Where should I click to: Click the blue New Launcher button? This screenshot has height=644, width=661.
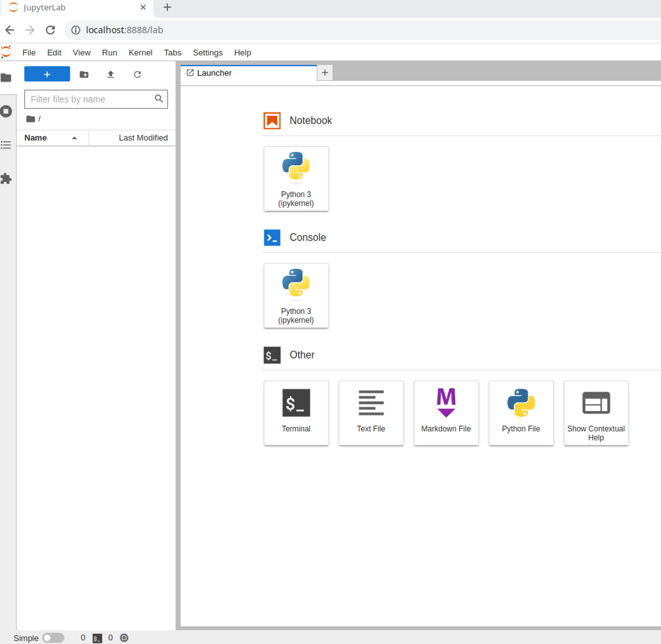coord(47,74)
